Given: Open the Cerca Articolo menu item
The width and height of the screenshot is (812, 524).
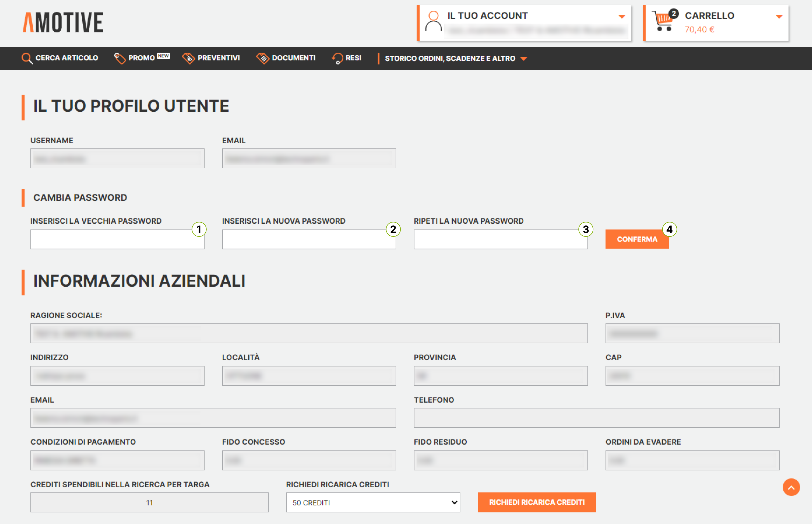Looking at the screenshot, I should pyautogui.click(x=67, y=58).
